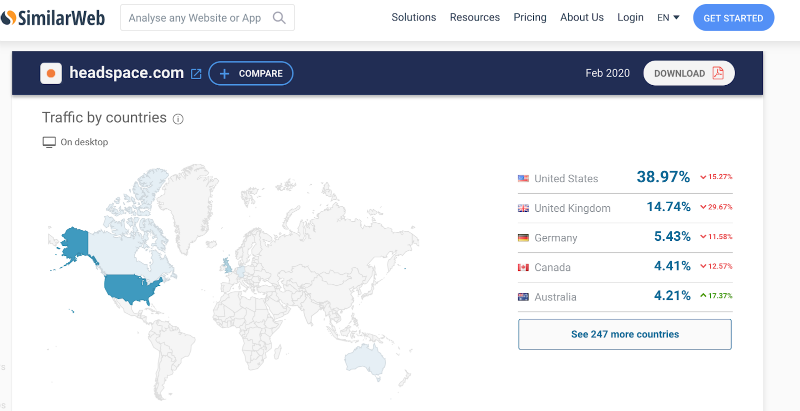This screenshot has width=800, height=411.
Task: Click the traffic by countries info icon
Action: tap(178, 119)
